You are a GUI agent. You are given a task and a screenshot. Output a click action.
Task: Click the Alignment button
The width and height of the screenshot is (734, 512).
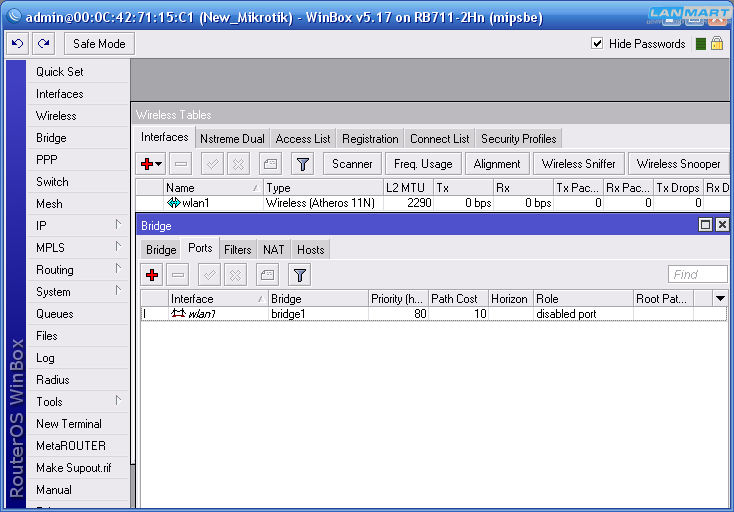click(497, 164)
